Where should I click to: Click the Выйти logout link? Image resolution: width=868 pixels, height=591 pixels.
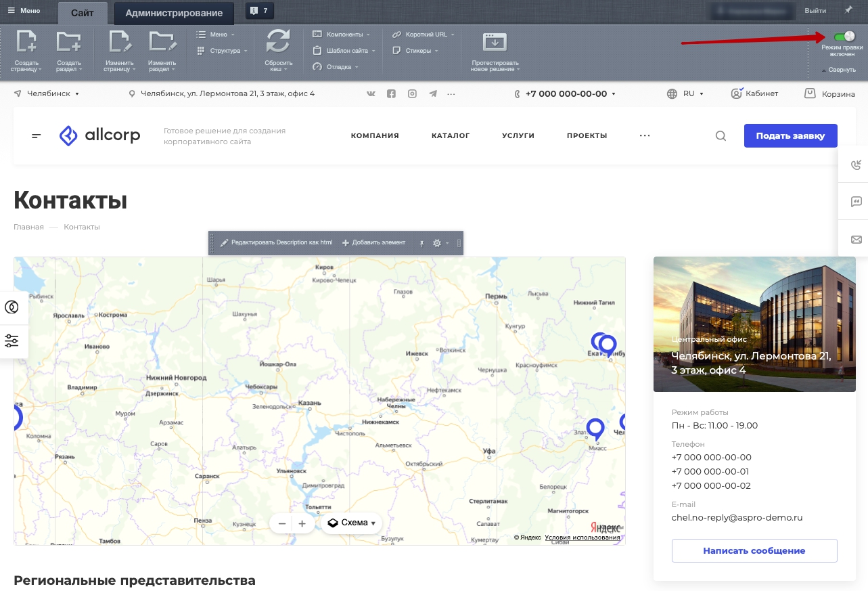815,11
